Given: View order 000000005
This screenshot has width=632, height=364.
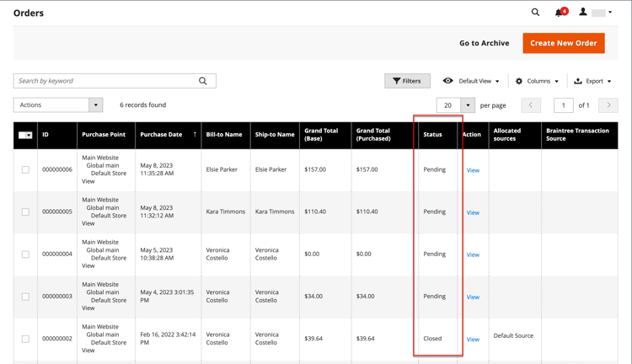Looking at the screenshot, I should click(473, 213).
